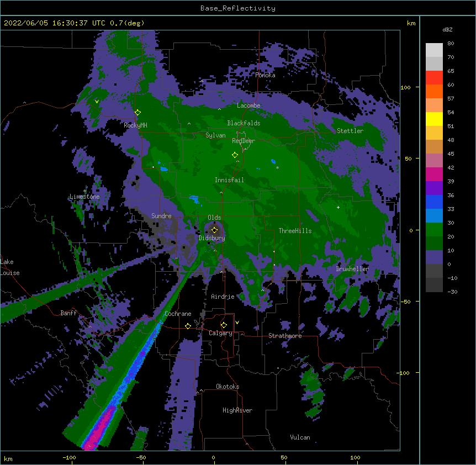Viewport: 476px width, 465px height.
Task: Click the intense magenta echo core in the southwest beam
Action: pos(100,428)
